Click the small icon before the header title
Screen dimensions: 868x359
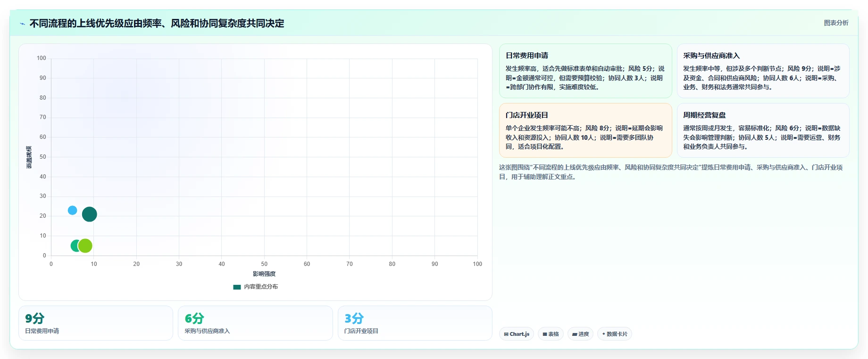click(x=22, y=24)
